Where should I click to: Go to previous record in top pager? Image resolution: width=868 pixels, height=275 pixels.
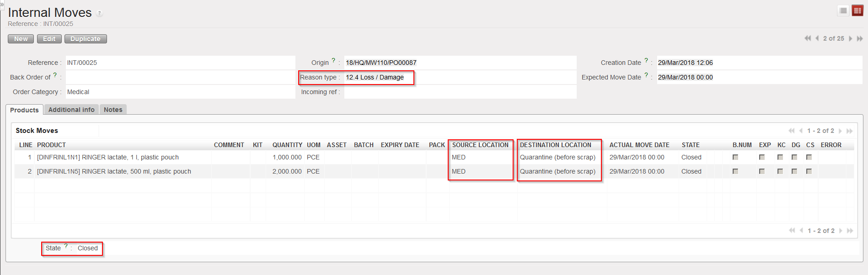(817, 38)
